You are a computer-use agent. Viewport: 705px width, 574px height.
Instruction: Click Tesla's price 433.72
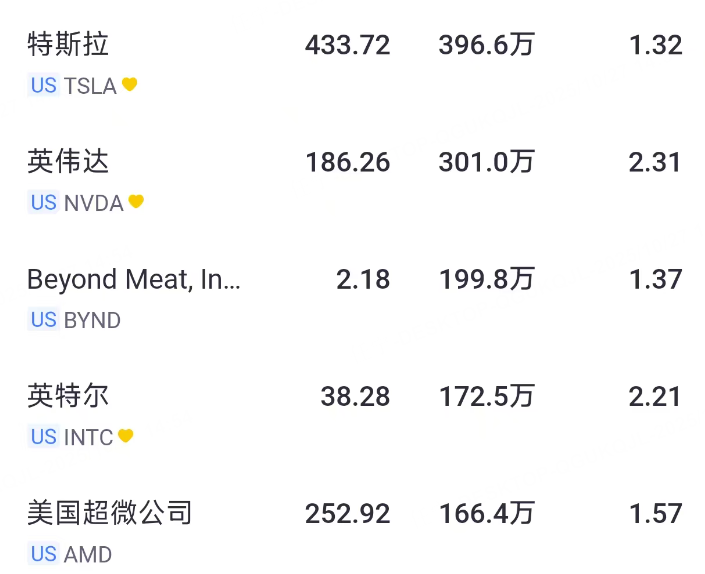tap(347, 45)
